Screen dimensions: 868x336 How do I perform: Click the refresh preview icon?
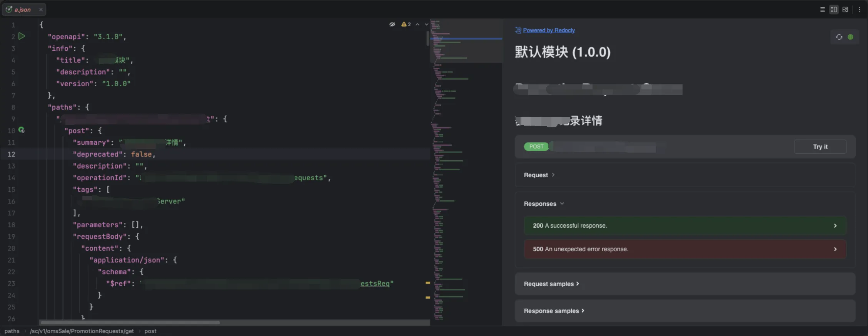point(839,37)
